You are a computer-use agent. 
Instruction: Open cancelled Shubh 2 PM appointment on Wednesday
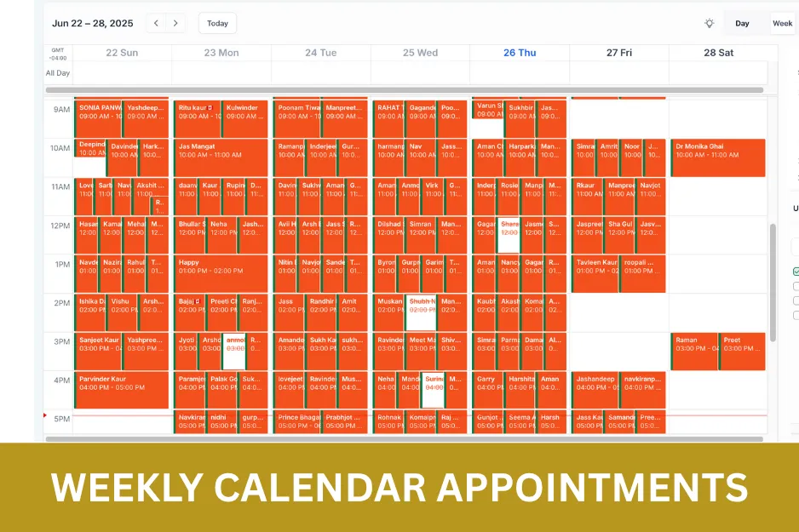[422, 312]
